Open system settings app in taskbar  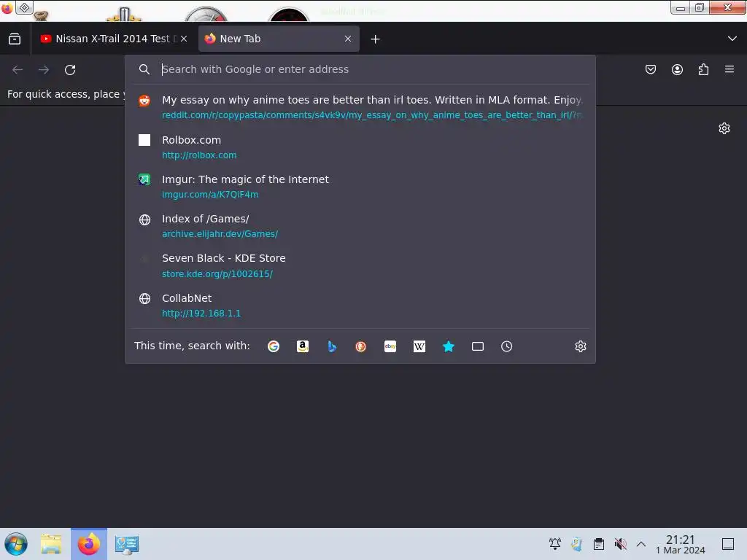(127, 544)
